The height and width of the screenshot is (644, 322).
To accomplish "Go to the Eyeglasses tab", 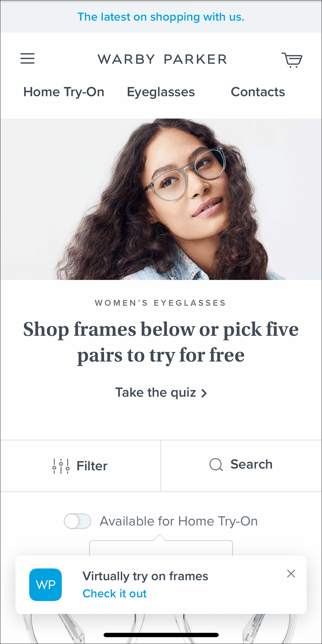I will [x=161, y=92].
